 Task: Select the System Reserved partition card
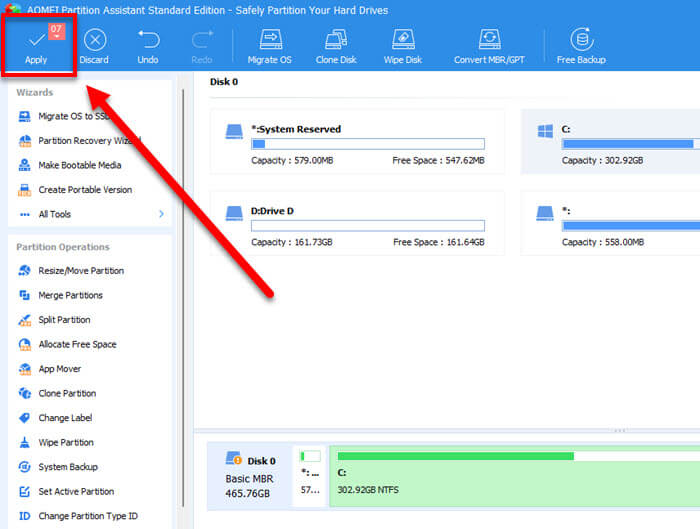point(357,142)
